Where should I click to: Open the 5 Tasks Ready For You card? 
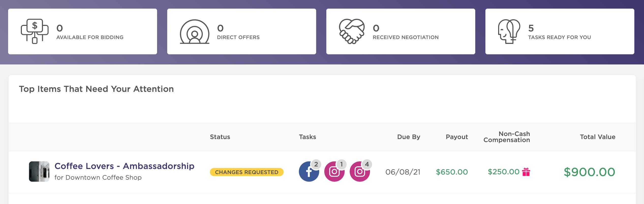tap(560, 31)
